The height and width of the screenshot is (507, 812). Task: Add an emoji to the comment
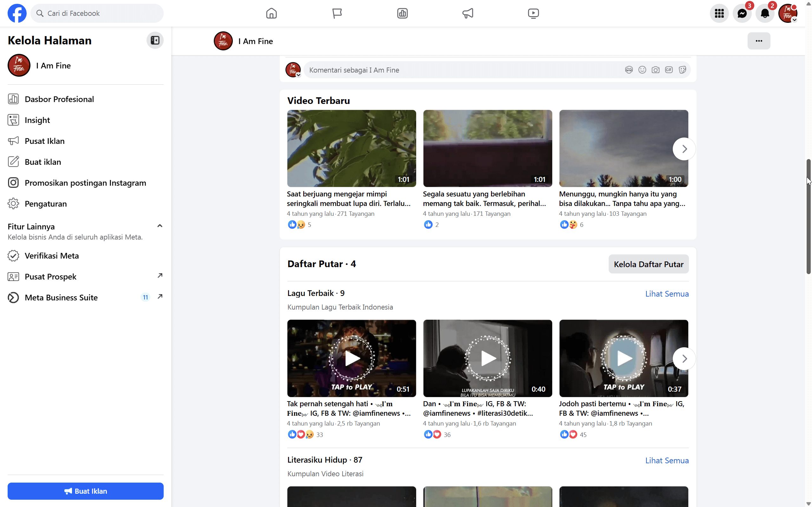coord(642,70)
